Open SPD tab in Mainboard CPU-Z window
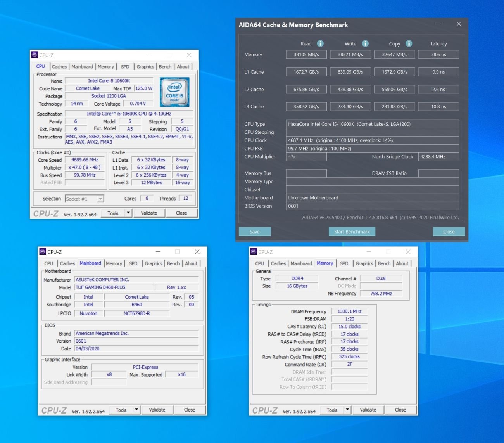This screenshot has height=443, width=504. [133, 263]
